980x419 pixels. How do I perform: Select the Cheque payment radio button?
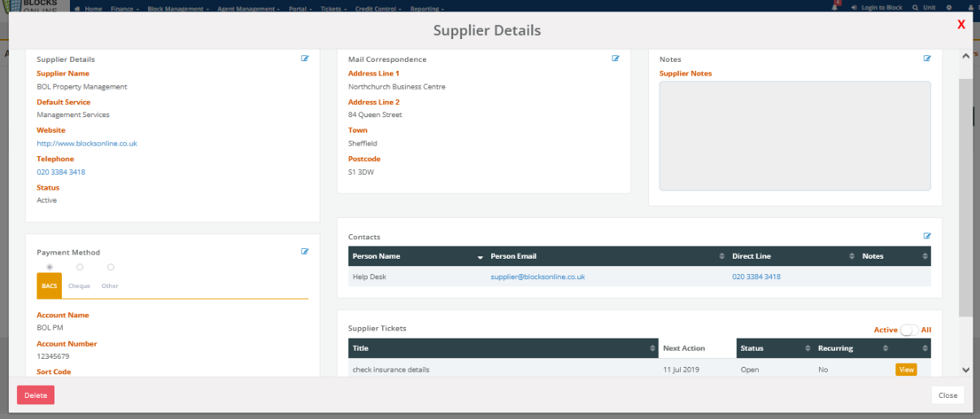coord(80,267)
